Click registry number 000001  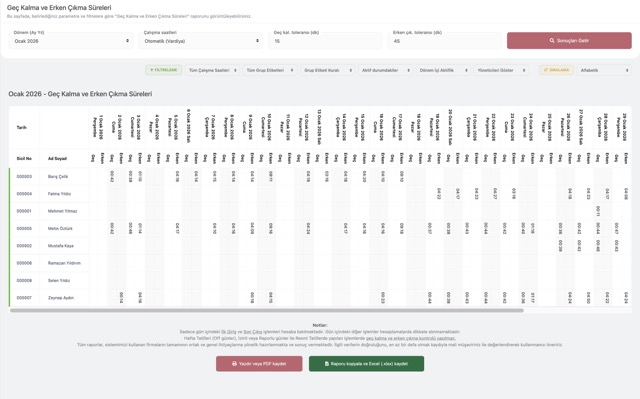click(x=24, y=211)
